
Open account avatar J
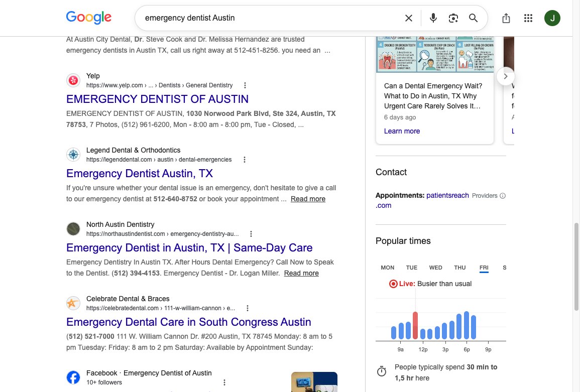pos(552,18)
